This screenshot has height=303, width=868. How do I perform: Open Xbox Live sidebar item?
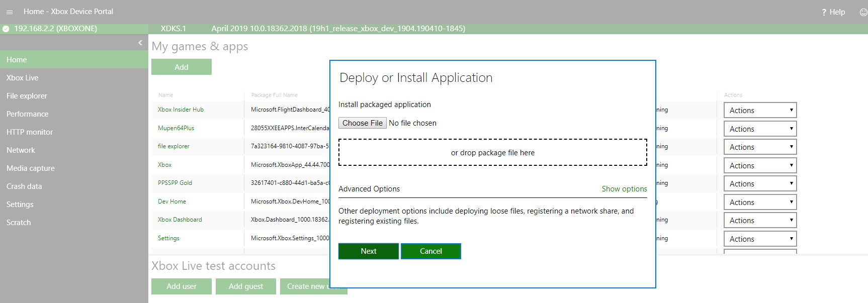pos(23,78)
